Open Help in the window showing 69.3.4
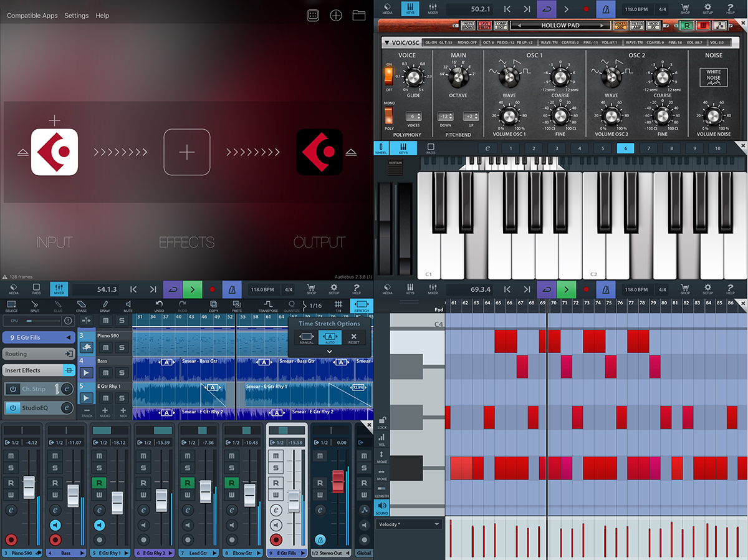Viewport: 748px width, 560px height. (731, 289)
